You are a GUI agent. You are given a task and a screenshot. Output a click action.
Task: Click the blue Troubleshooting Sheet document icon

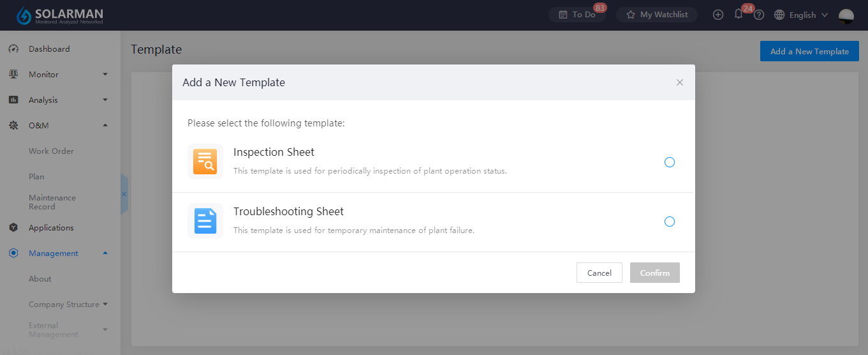[x=205, y=221]
